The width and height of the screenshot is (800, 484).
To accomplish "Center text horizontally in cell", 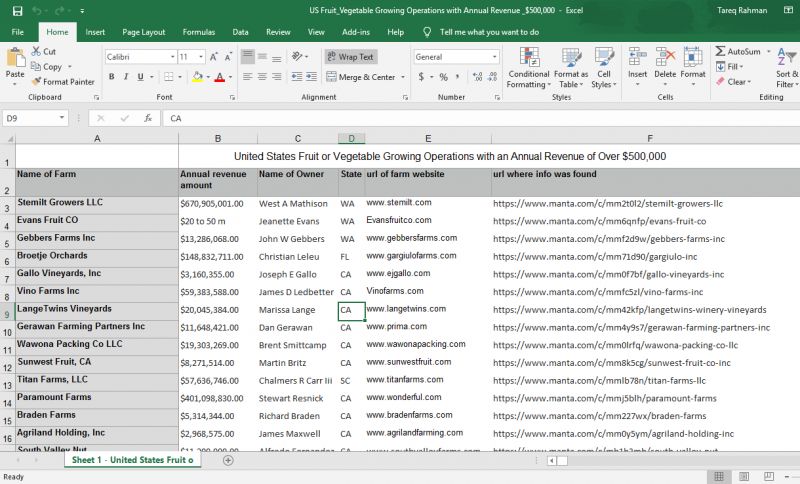I will pos(262,77).
